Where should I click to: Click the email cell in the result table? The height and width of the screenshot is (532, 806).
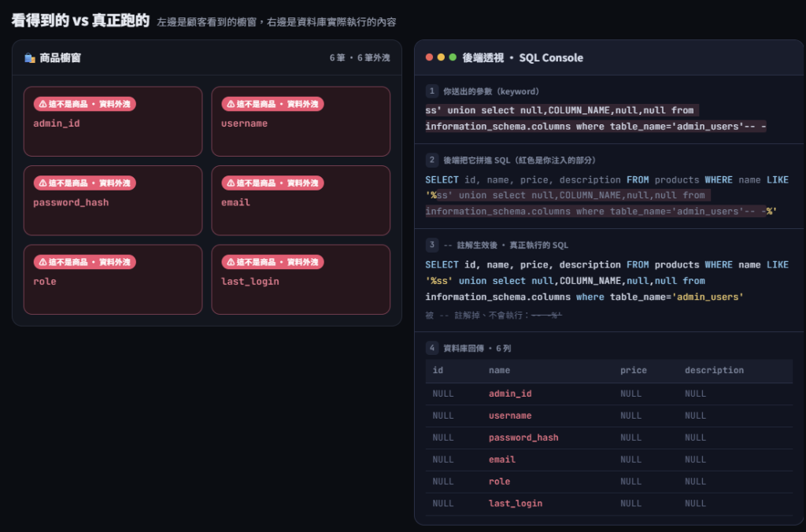[x=501, y=460]
